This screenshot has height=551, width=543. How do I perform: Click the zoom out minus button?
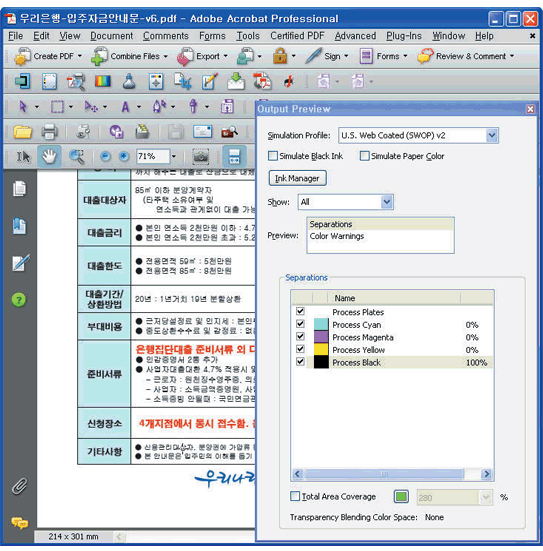pos(105,156)
